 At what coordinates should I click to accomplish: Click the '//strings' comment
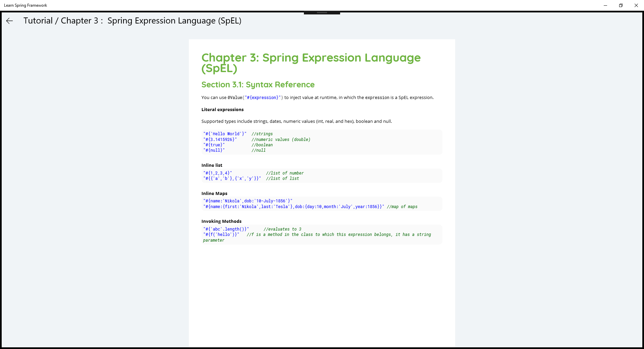(262, 134)
